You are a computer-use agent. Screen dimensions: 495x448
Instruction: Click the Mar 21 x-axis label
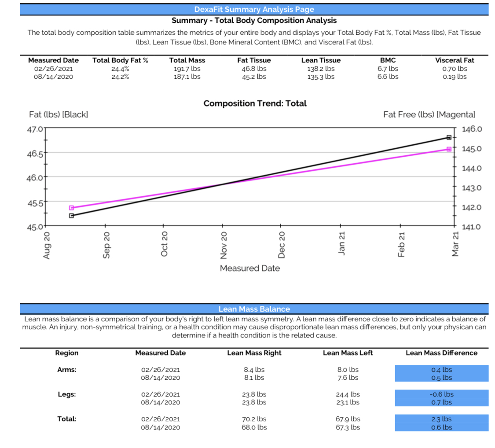point(455,244)
